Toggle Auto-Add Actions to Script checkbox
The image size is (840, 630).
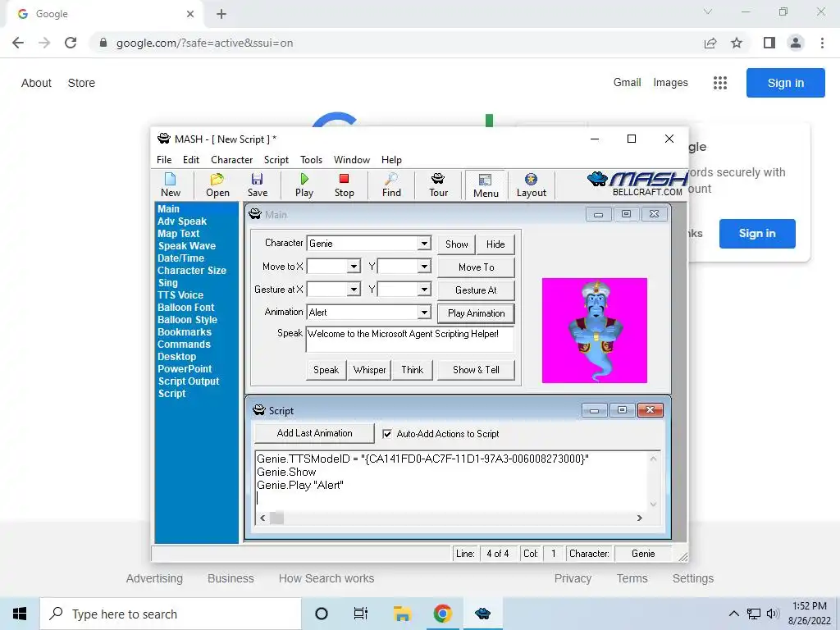[x=387, y=434]
